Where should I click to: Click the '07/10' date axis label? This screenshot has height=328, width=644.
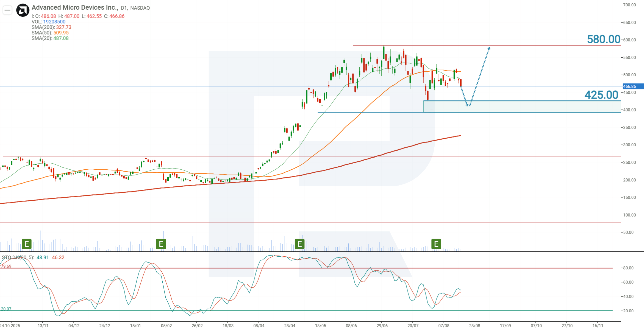click(536, 326)
